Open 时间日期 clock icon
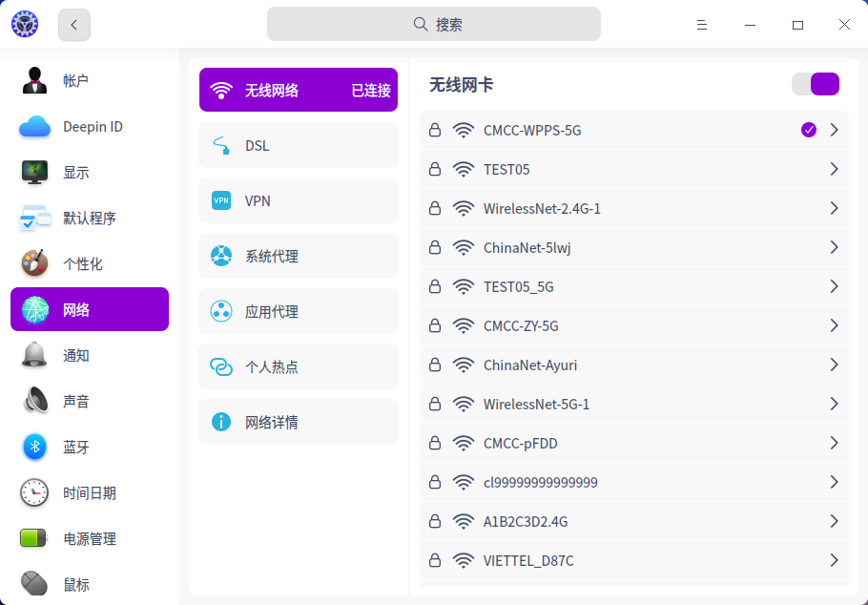868x605 pixels. (34, 492)
